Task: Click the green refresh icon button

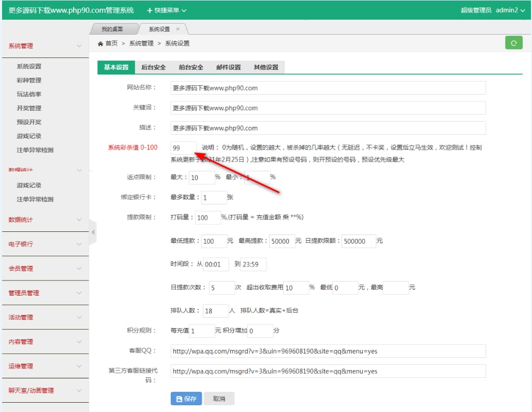Action: 513,43
